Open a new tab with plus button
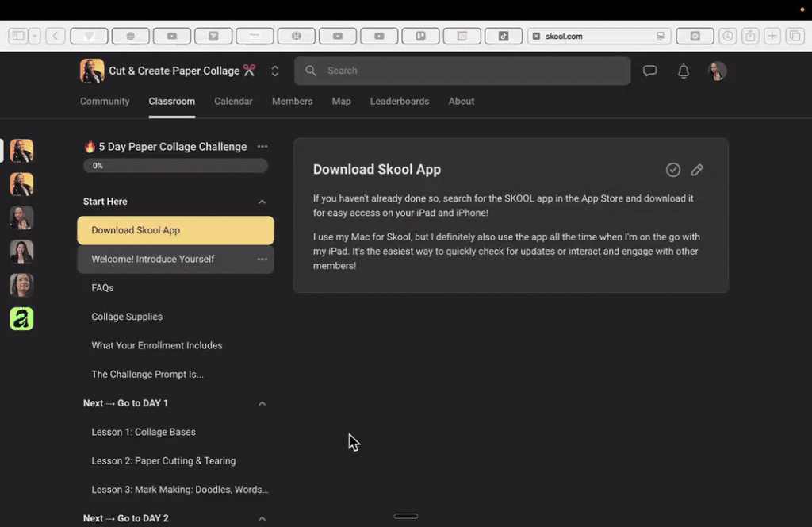The width and height of the screenshot is (812, 527). pos(772,36)
